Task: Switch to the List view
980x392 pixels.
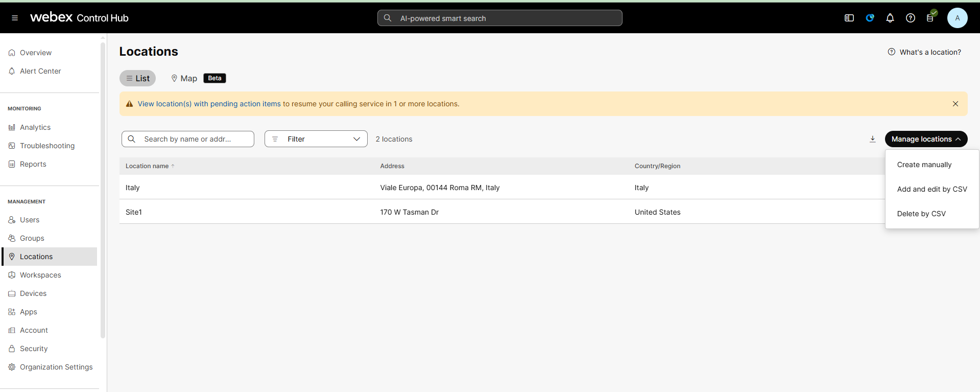Action: pyautogui.click(x=137, y=78)
